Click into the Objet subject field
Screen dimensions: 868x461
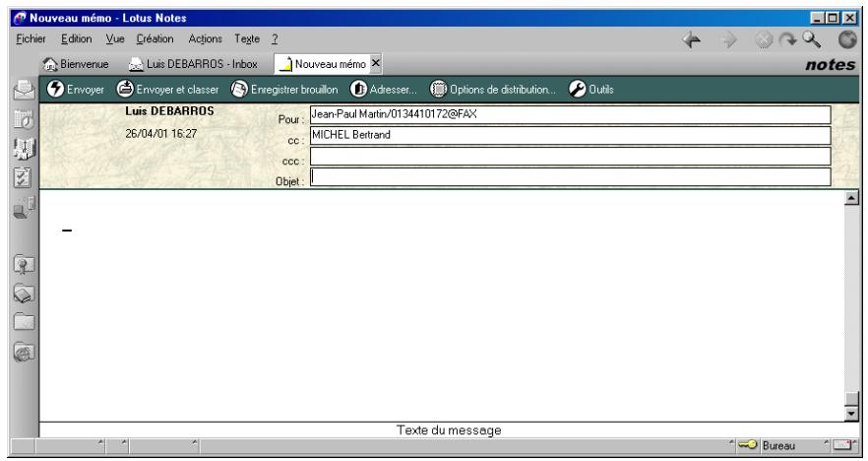pyautogui.click(x=570, y=176)
